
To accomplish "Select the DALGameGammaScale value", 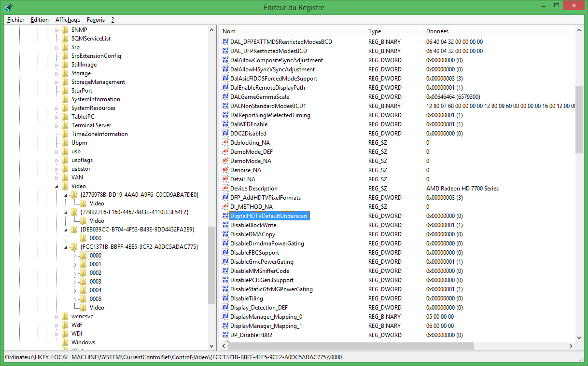I will 258,96.
